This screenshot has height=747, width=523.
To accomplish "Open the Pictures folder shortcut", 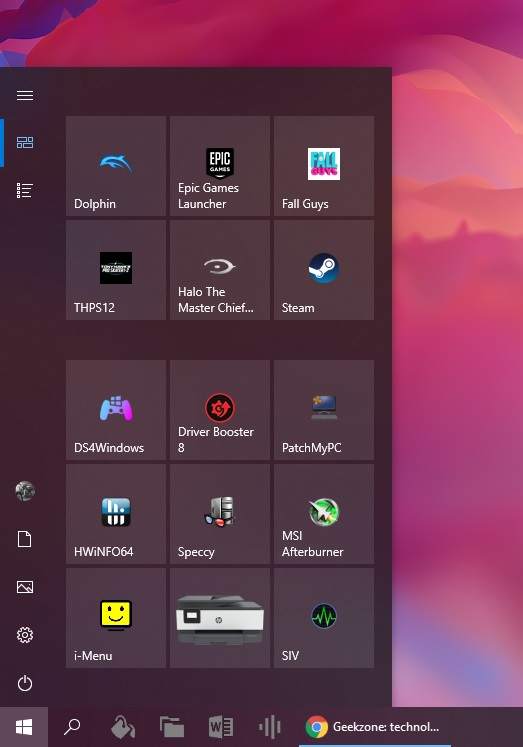I will (x=25, y=587).
